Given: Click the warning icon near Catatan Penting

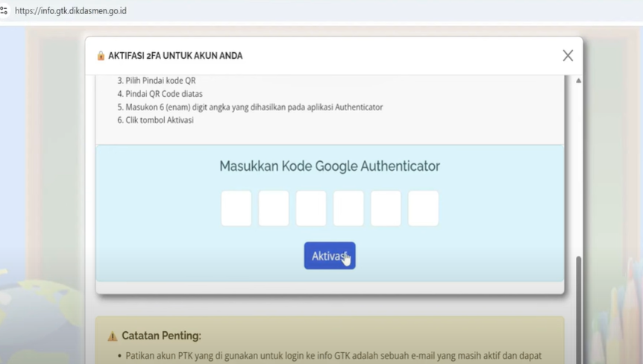Looking at the screenshot, I should [113, 336].
